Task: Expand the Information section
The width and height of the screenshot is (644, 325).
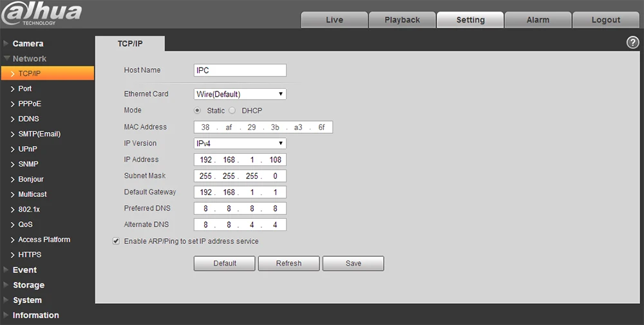Action: click(35, 315)
